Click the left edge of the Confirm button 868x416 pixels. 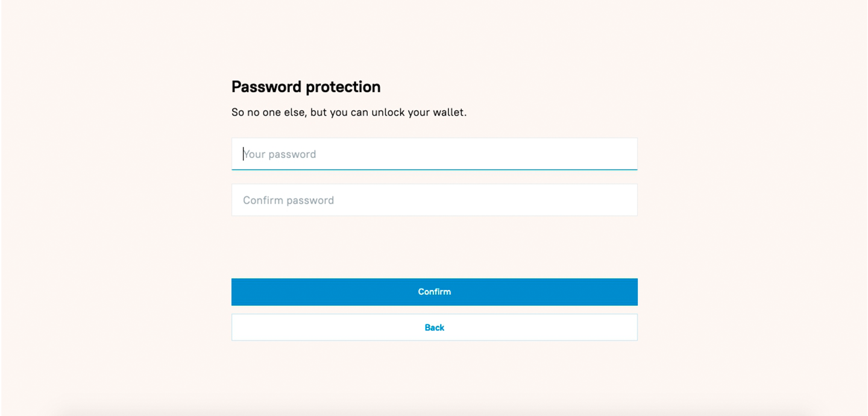click(239, 292)
